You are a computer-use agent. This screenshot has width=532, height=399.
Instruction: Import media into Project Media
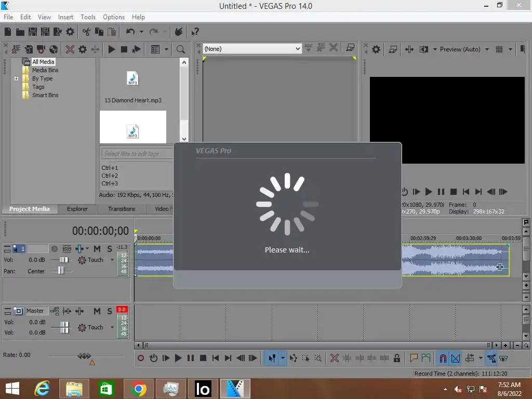point(29,49)
